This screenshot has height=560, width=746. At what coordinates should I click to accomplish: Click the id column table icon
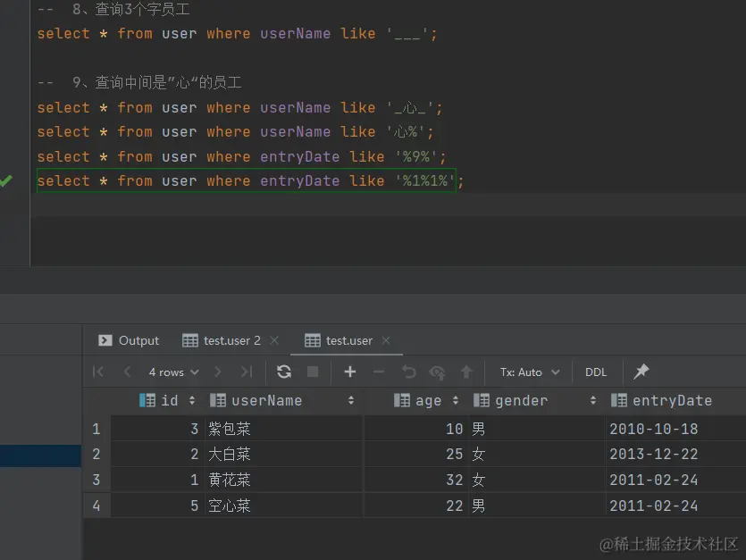[147, 401]
